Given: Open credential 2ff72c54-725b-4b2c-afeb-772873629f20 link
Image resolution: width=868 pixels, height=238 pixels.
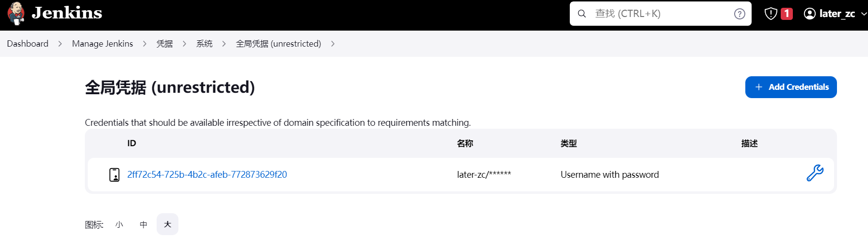Looking at the screenshot, I should click(x=207, y=174).
